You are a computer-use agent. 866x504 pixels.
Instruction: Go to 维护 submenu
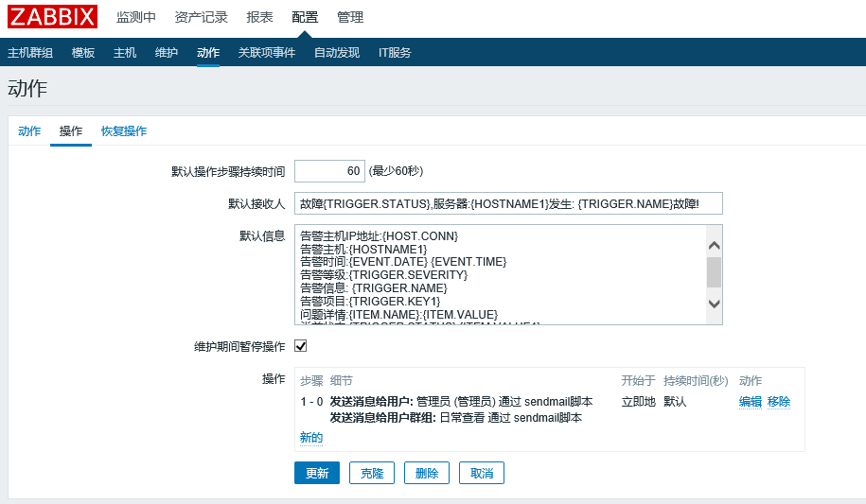pos(167,52)
